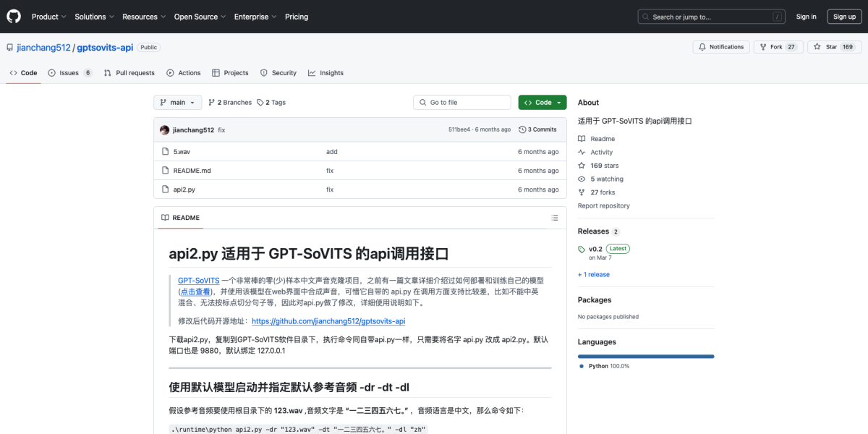Click the branch icon next to 2 Branches

tap(210, 102)
